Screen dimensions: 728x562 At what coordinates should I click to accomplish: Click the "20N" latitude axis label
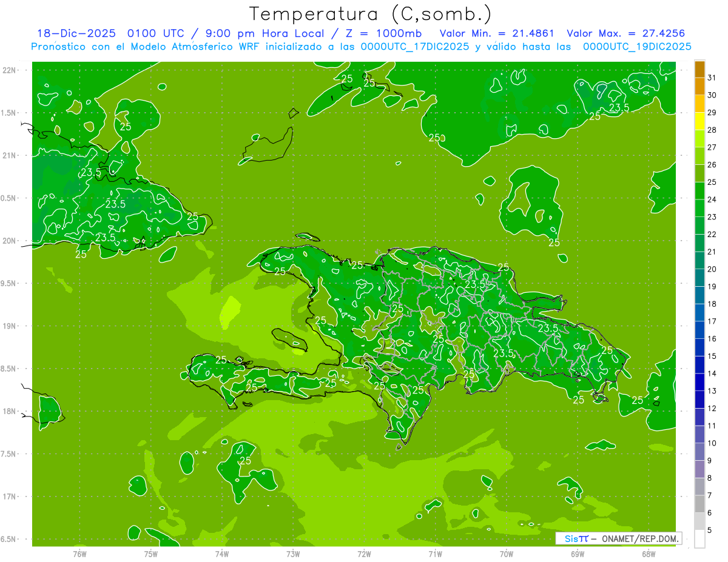(8, 241)
